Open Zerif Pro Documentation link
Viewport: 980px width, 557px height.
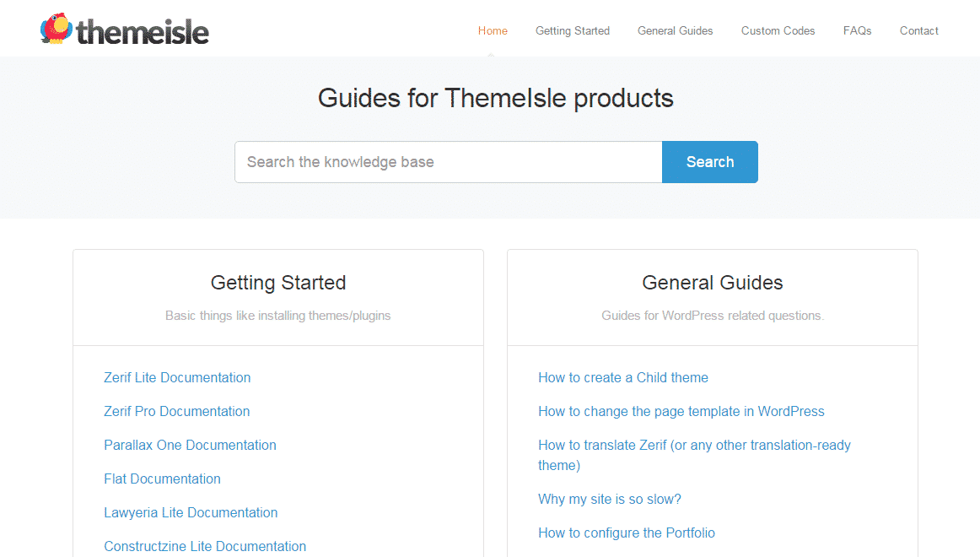pyautogui.click(x=177, y=411)
